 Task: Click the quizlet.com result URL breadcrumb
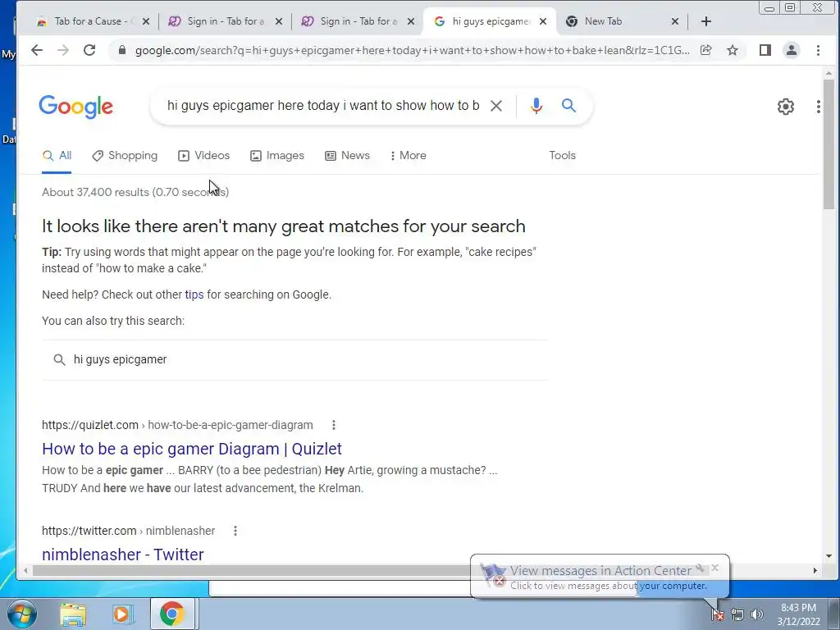coord(177,425)
